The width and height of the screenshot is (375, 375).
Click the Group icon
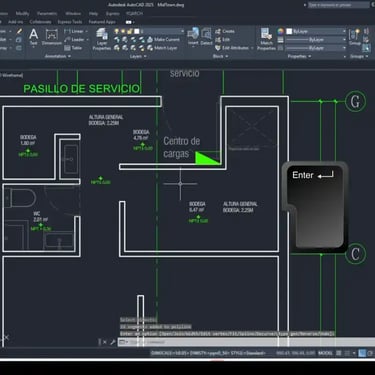click(355, 37)
